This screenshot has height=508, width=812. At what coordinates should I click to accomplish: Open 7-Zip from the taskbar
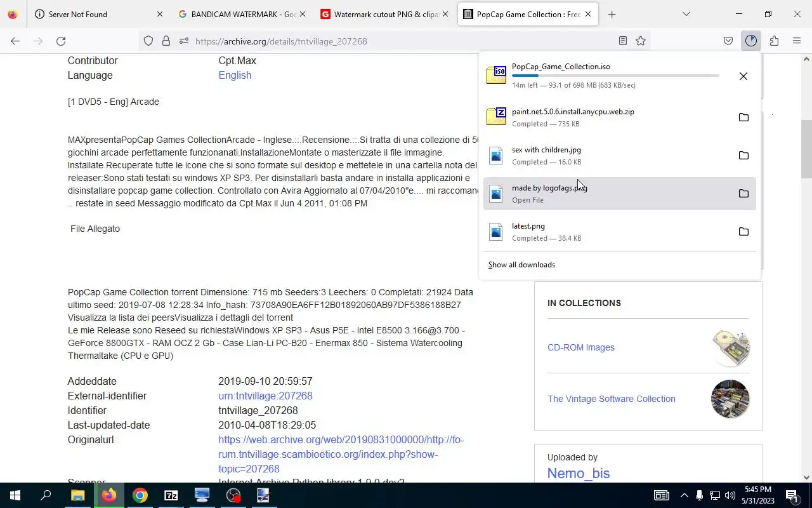171,495
